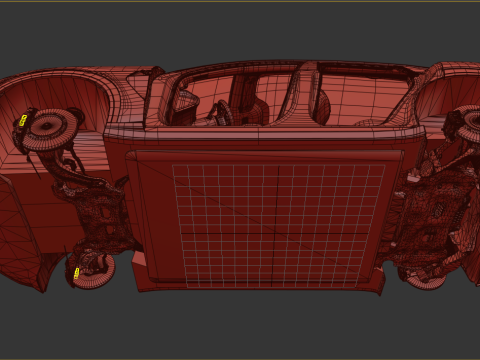Select upper-left brake disc hub
Screen dimensions: 480x360
[x=47, y=126]
